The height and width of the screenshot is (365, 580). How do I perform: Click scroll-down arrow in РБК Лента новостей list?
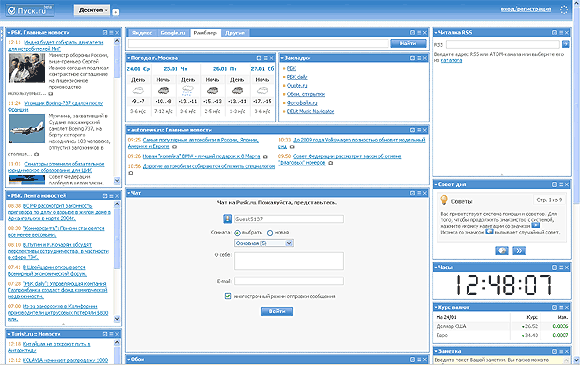(117, 318)
